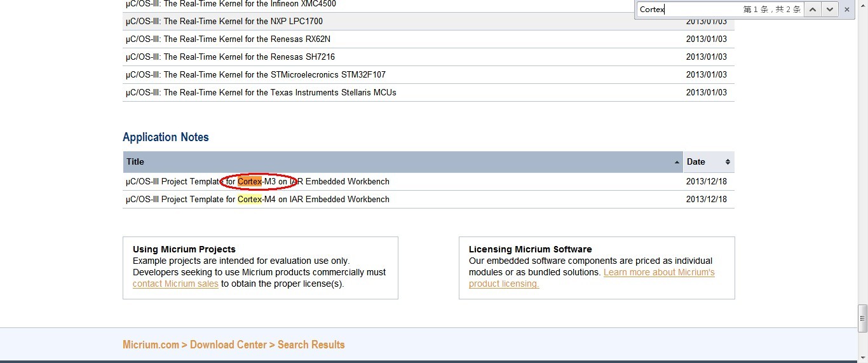
Task: Go to next find match arrow
Action: pyautogui.click(x=829, y=10)
